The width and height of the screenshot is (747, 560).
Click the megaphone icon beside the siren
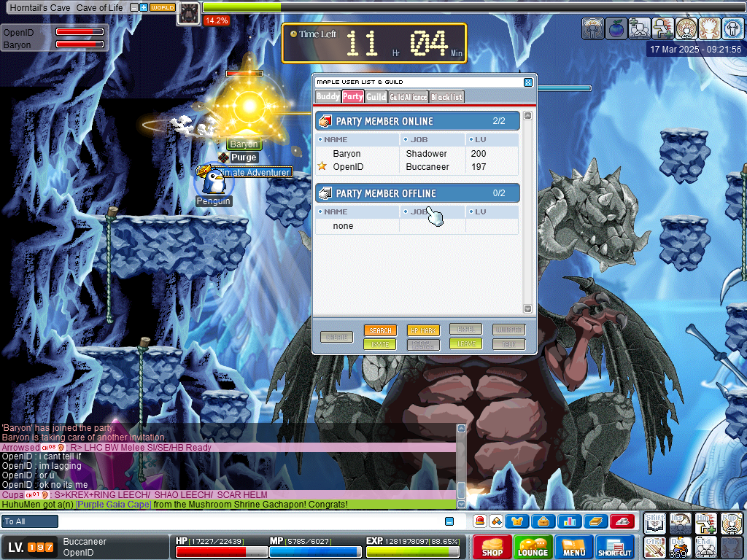(496, 521)
